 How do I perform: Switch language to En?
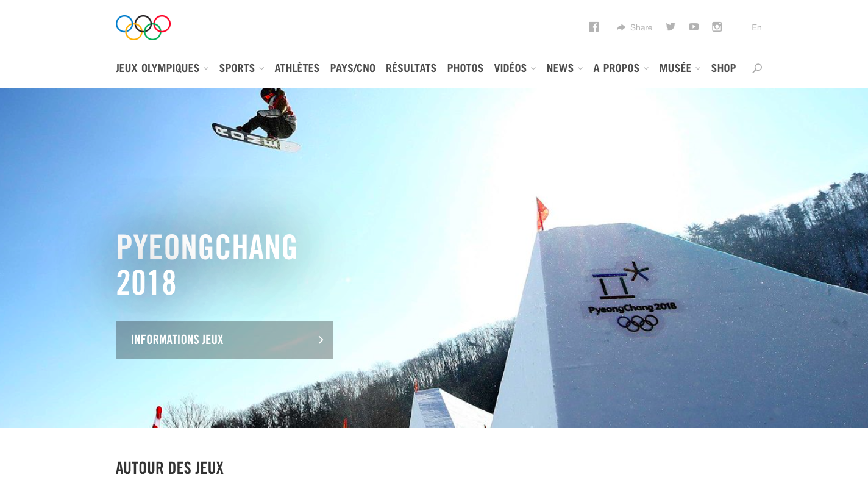pyautogui.click(x=756, y=27)
